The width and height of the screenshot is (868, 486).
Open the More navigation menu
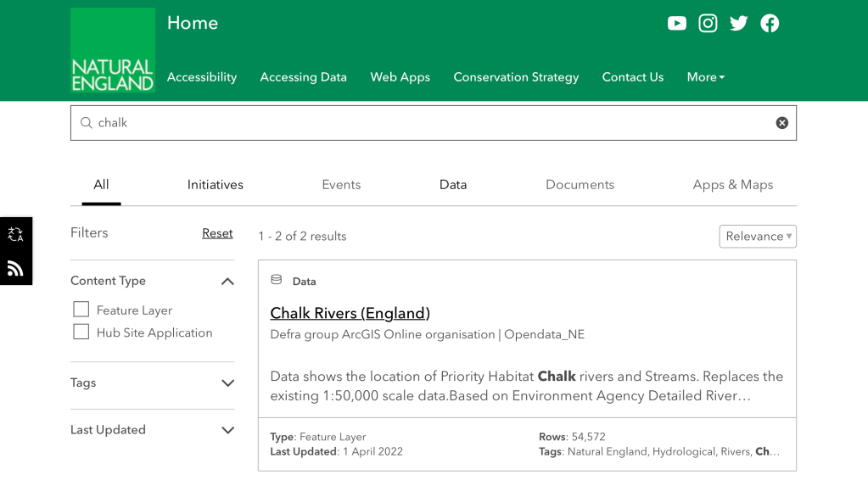(x=705, y=77)
